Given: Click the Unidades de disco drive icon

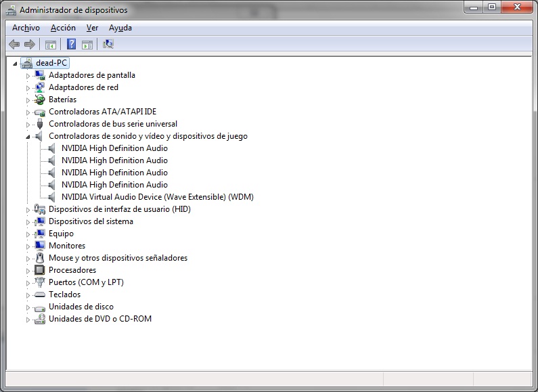Looking at the screenshot, I should pos(40,308).
